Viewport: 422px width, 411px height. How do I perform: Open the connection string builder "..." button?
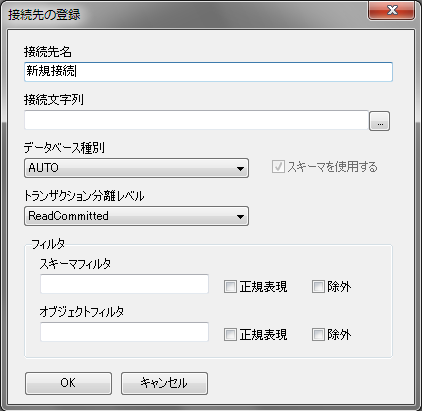[x=379, y=121]
